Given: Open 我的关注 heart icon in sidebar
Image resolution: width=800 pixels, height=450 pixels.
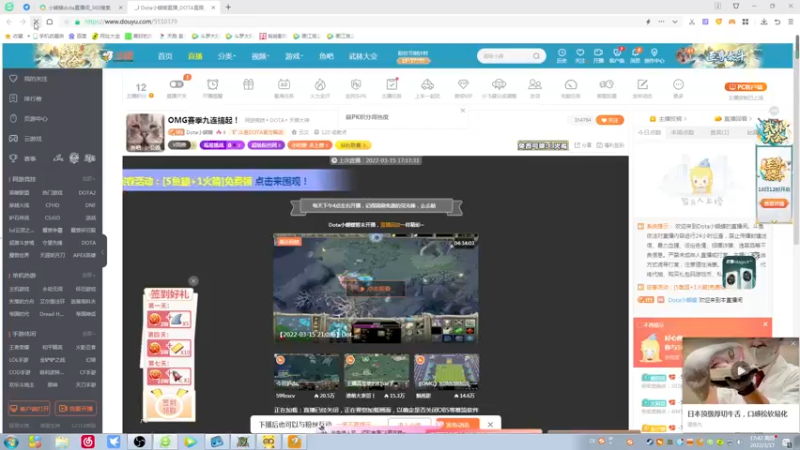Looking at the screenshot, I should click(13, 79).
